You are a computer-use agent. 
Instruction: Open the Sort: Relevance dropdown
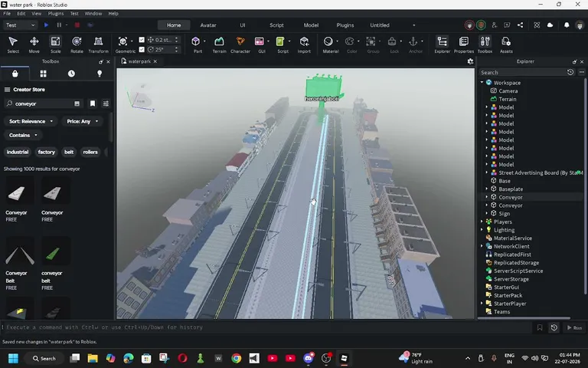pos(31,121)
